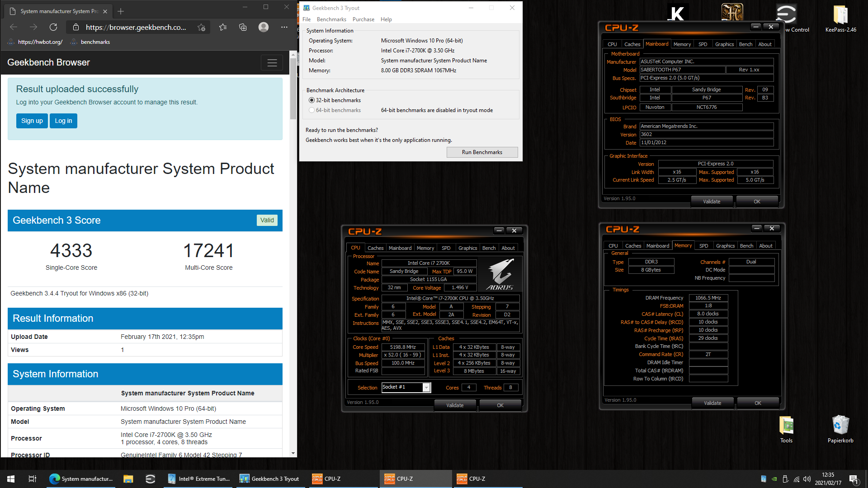
Task: Open browser favorites list icon
Action: 223,27
